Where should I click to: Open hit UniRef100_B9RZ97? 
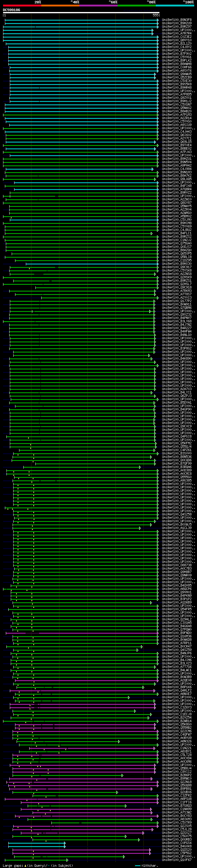click(x=177, y=26)
